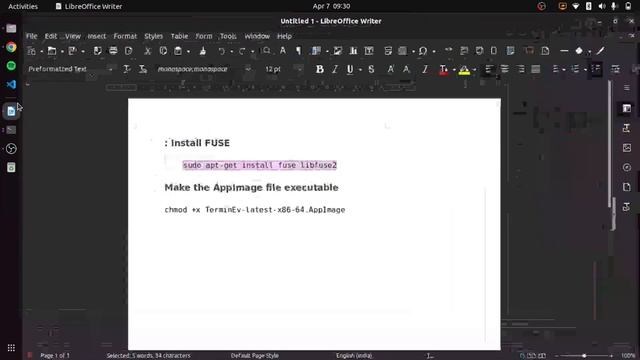Viewport: 640px width, 360px height.
Task: Redo the last action
Action: 242,51
